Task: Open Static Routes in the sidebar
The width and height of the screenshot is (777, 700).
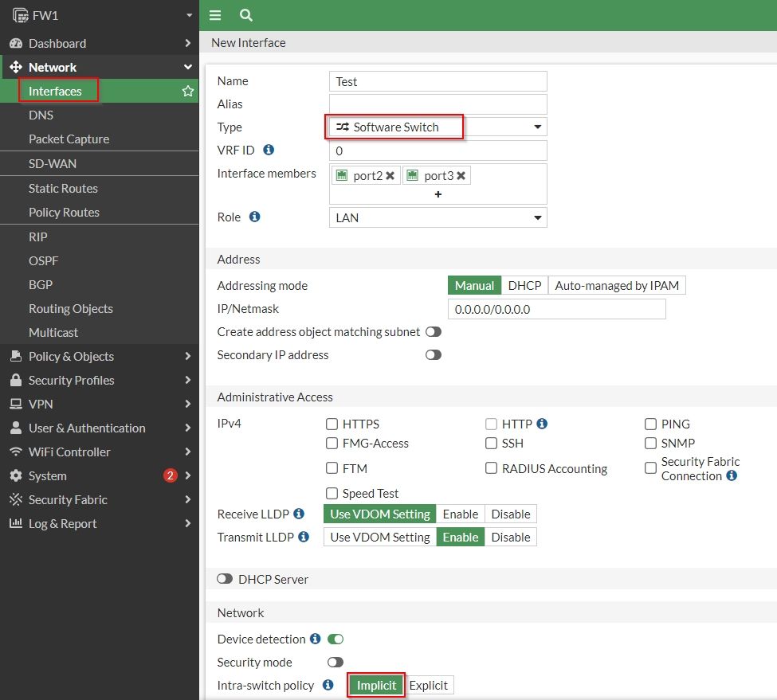Action: 63,188
